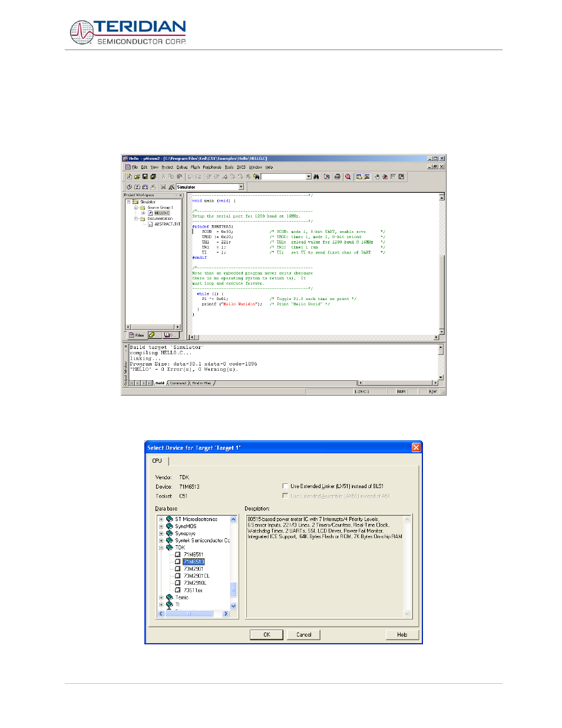Viewport: 562px width, 728px height.
Task: Expand the HELLO.C file node
Action: [x=143, y=213]
